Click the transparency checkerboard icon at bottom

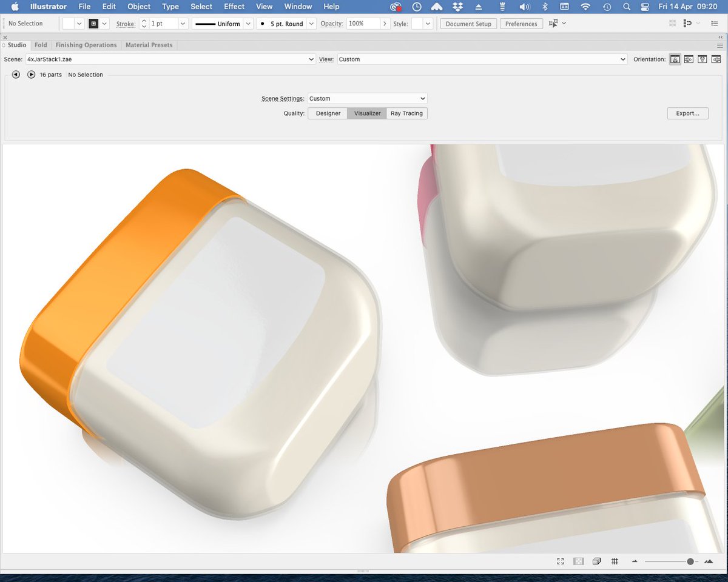tap(578, 561)
